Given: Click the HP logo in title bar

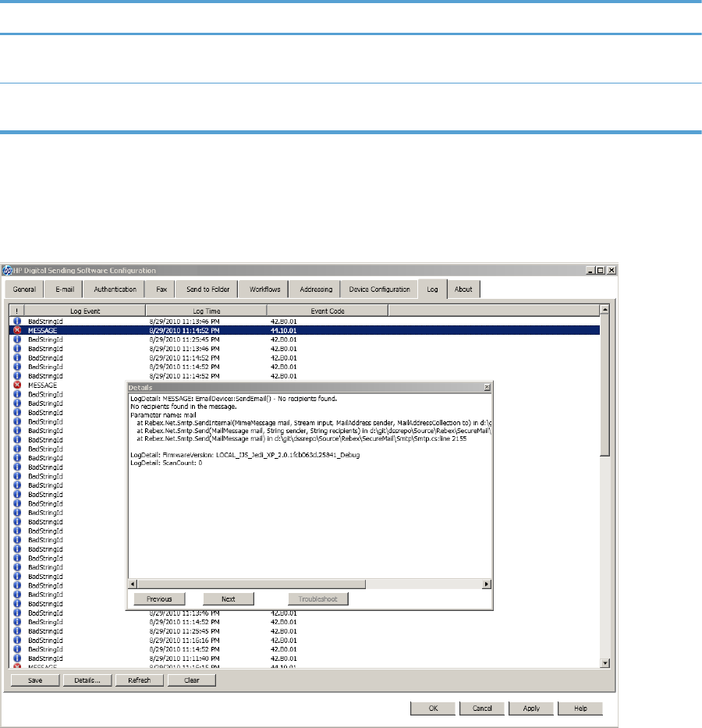Looking at the screenshot, I should click(8, 270).
